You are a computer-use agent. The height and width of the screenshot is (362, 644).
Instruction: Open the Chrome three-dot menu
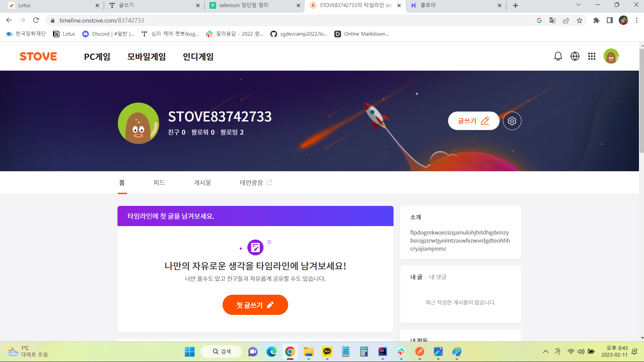pyautogui.click(x=637, y=20)
